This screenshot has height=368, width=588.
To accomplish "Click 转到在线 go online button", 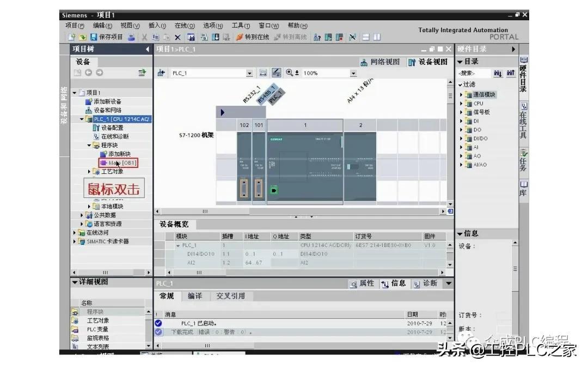I will click(x=253, y=37).
